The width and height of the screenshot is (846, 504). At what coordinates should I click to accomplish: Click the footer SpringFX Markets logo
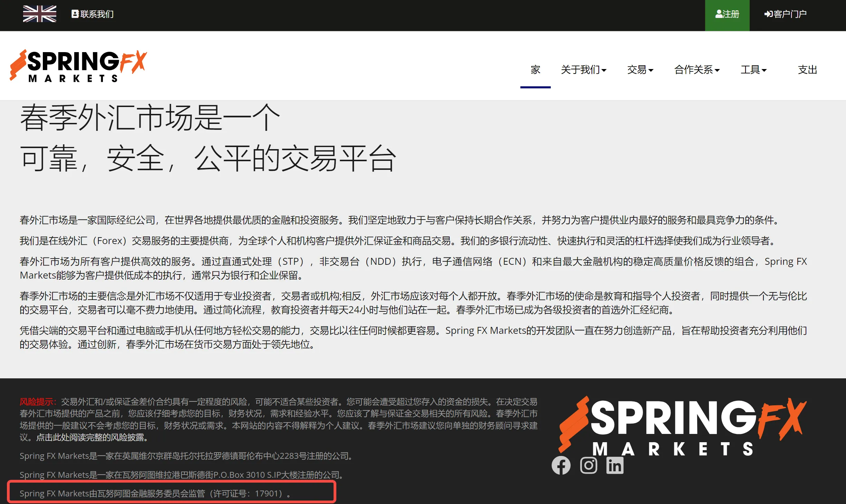pyautogui.click(x=682, y=426)
